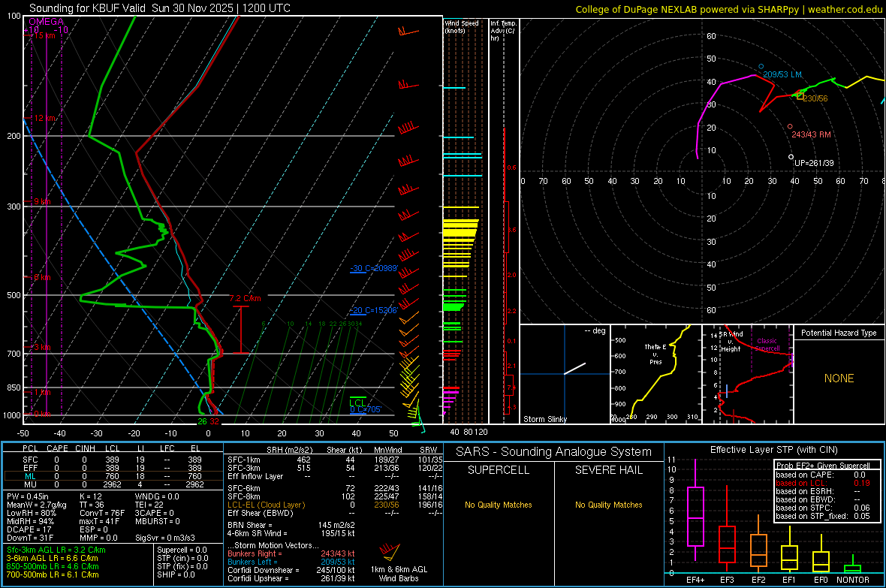This screenshot has height=588, width=886.
Task: Click the magenta 'OMEGA' label
Action: [x=46, y=22]
